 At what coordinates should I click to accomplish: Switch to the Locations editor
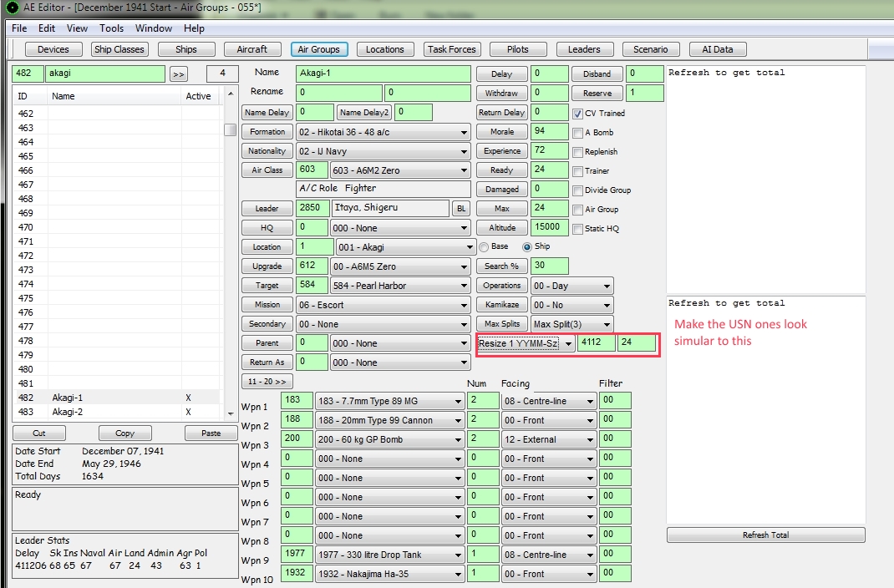[x=385, y=49]
